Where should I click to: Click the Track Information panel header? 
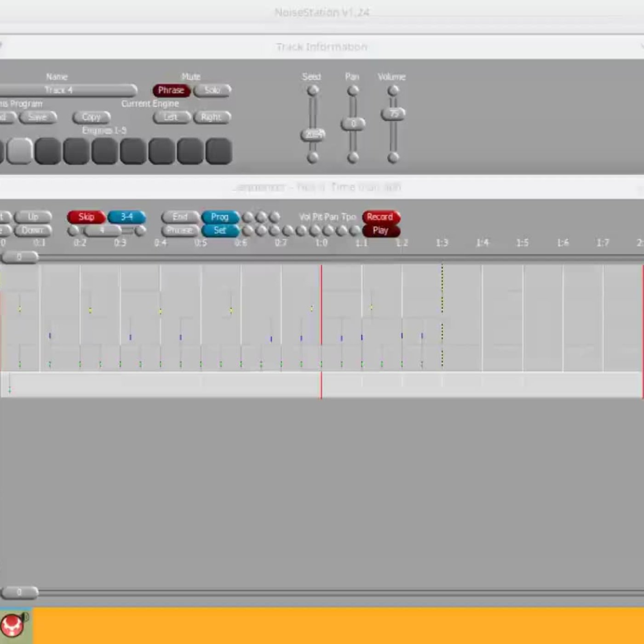pos(322,47)
